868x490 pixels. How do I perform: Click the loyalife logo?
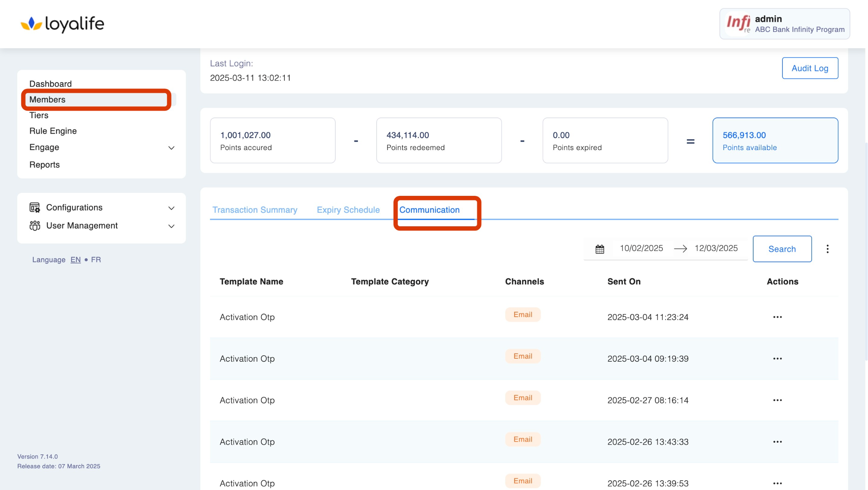click(x=62, y=24)
